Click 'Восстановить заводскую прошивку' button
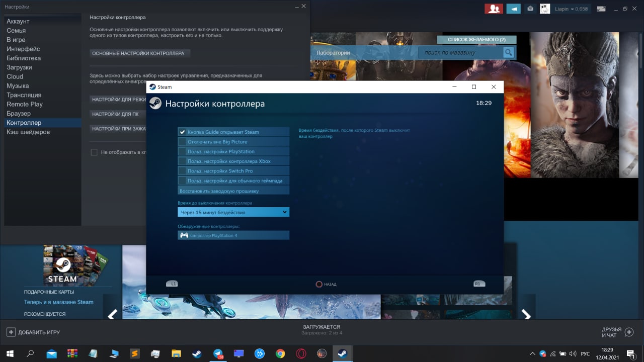The height and width of the screenshot is (362, 644). 233,191
